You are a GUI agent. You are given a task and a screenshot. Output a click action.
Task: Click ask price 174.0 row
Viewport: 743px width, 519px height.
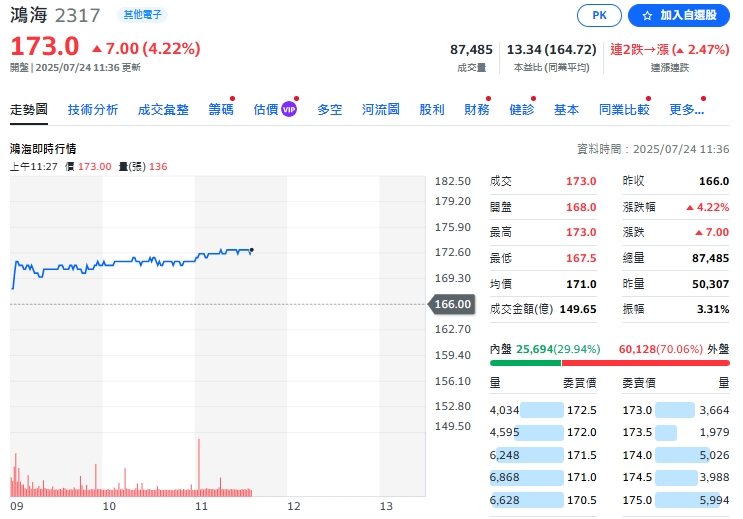pos(676,455)
